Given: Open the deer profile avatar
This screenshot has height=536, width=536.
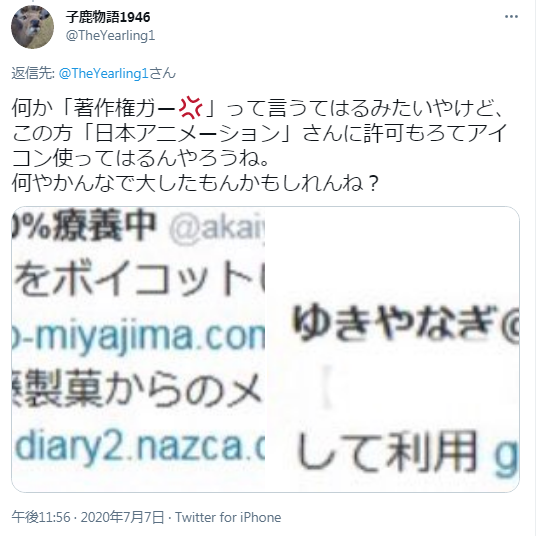Looking at the screenshot, I should 32,27.
